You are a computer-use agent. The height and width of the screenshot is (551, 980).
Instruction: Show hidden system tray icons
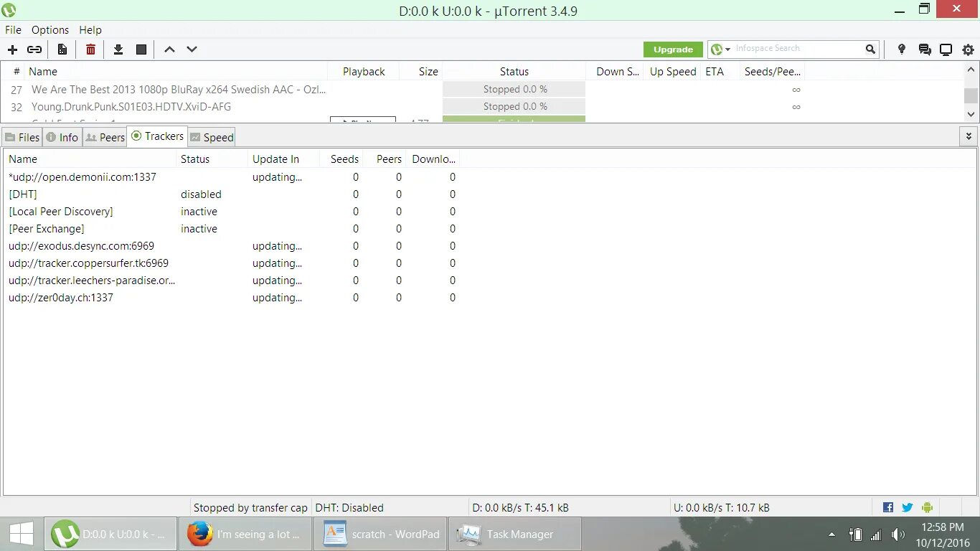click(x=832, y=534)
